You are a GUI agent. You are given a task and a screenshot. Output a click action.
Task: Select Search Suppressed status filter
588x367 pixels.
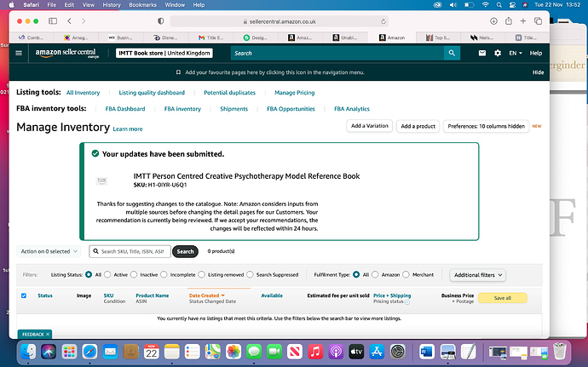251,275
